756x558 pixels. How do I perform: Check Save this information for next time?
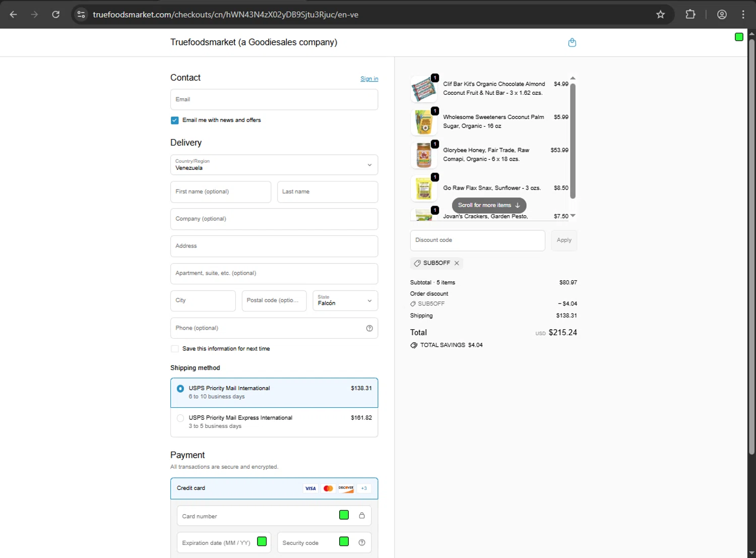pyautogui.click(x=175, y=349)
